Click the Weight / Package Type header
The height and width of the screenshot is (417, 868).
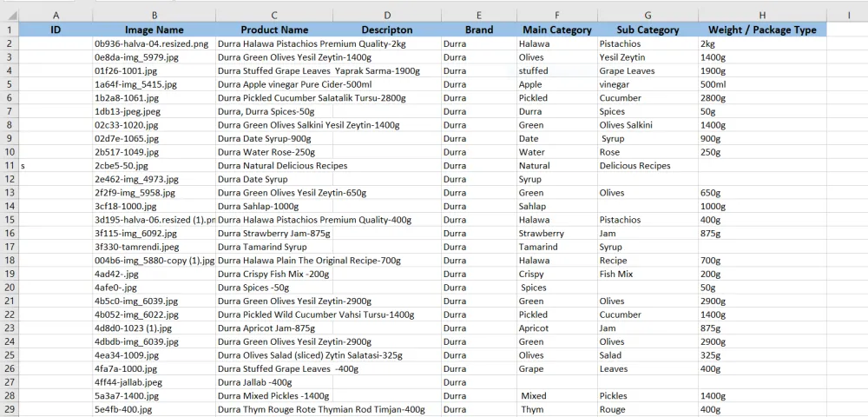point(762,30)
